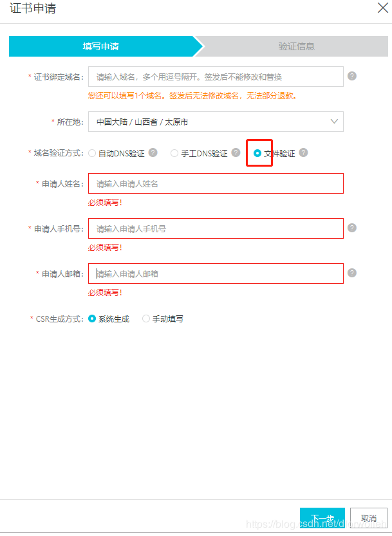Click help icon beside domain name field
392x536 pixels.
point(352,76)
